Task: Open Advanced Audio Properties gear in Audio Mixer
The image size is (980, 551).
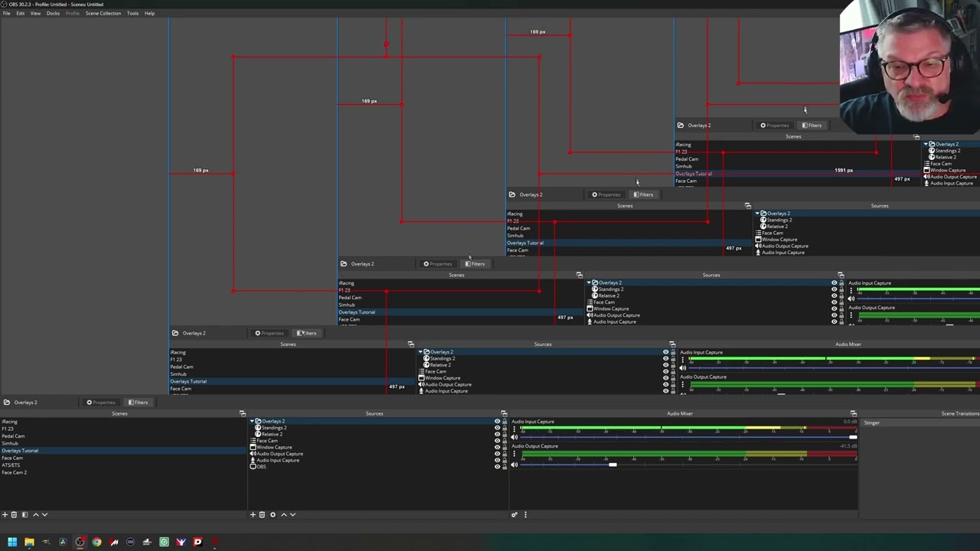Action: point(514,515)
